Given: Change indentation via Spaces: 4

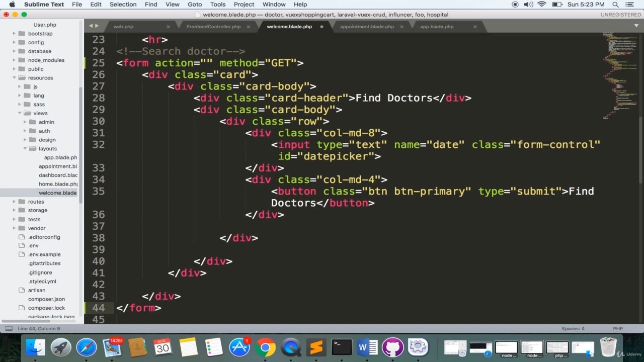Looking at the screenshot, I should [573, 329].
